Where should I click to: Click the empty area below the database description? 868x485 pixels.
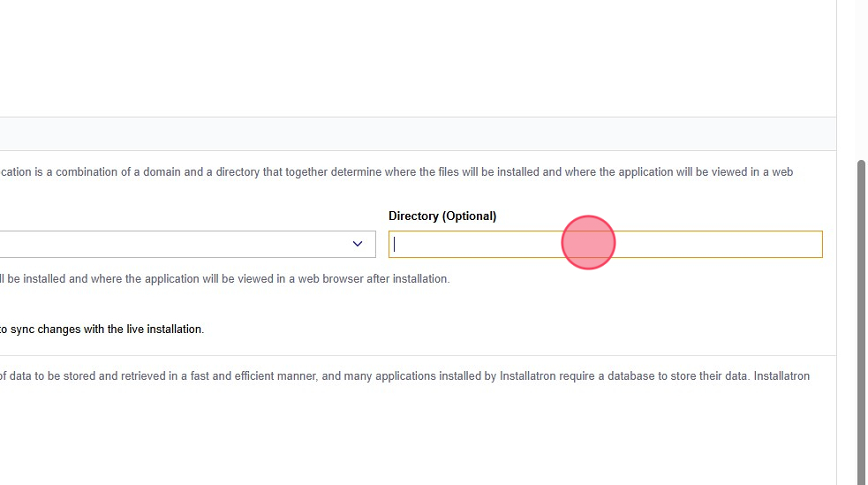point(415,437)
